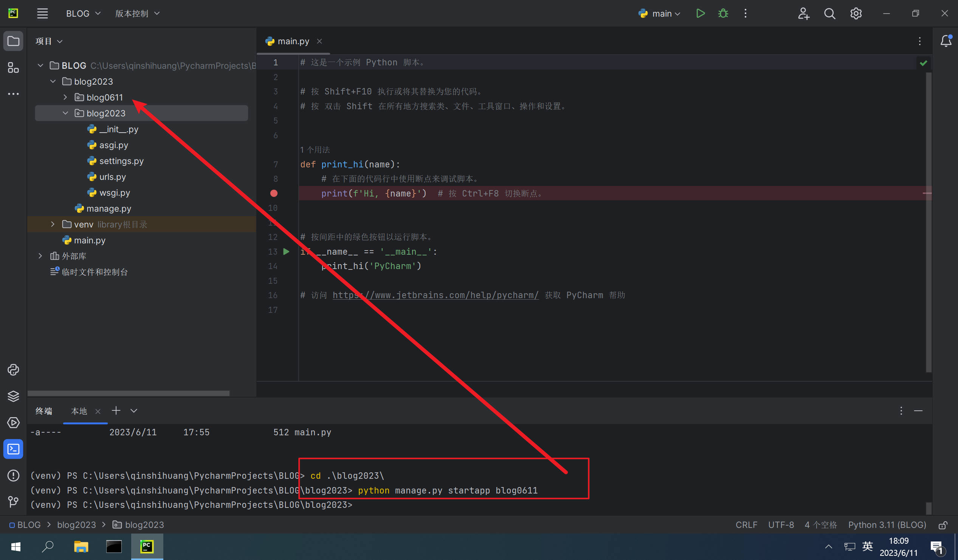The width and height of the screenshot is (958, 560).
Task: Collapse outer blog2023 folder
Action: (53, 81)
